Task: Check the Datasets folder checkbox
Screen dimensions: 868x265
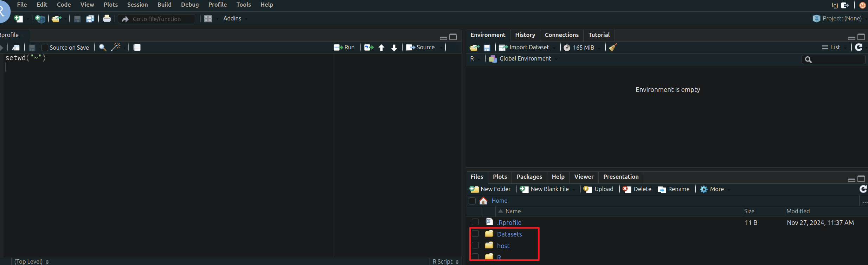Action: tap(475, 234)
